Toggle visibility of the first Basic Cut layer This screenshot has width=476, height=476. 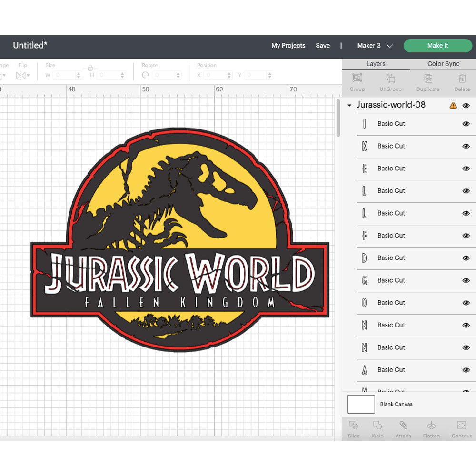coord(466,124)
